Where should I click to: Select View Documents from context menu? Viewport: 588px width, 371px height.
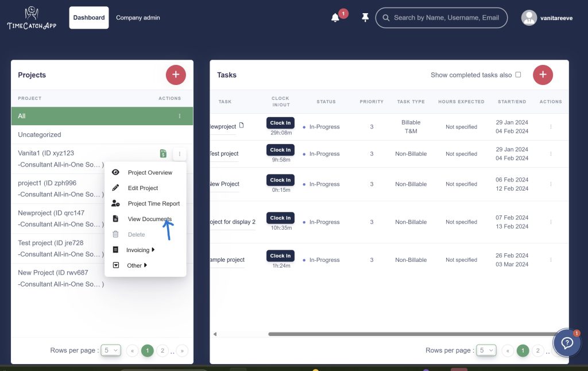(149, 219)
